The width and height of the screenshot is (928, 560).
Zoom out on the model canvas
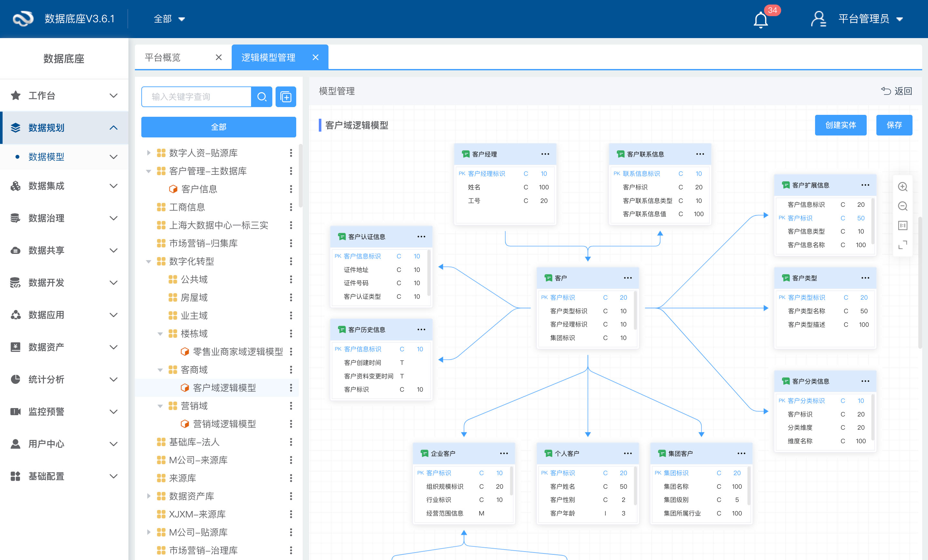coord(903,206)
